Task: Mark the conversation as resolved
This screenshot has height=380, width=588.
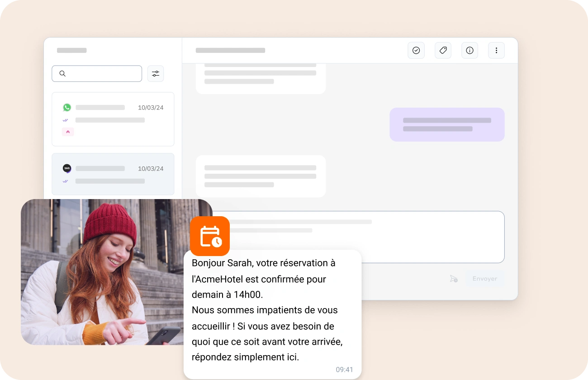Action: pos(416,50)
